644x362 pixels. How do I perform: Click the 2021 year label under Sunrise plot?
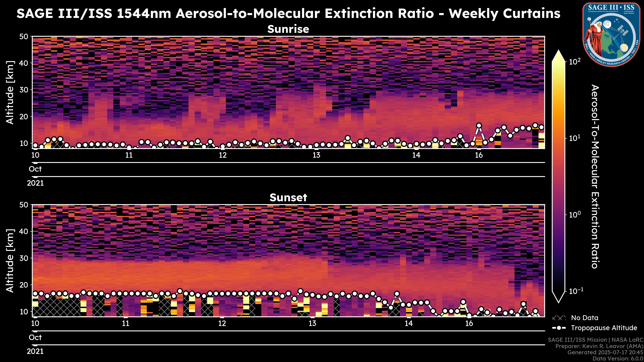pos(35,183)
